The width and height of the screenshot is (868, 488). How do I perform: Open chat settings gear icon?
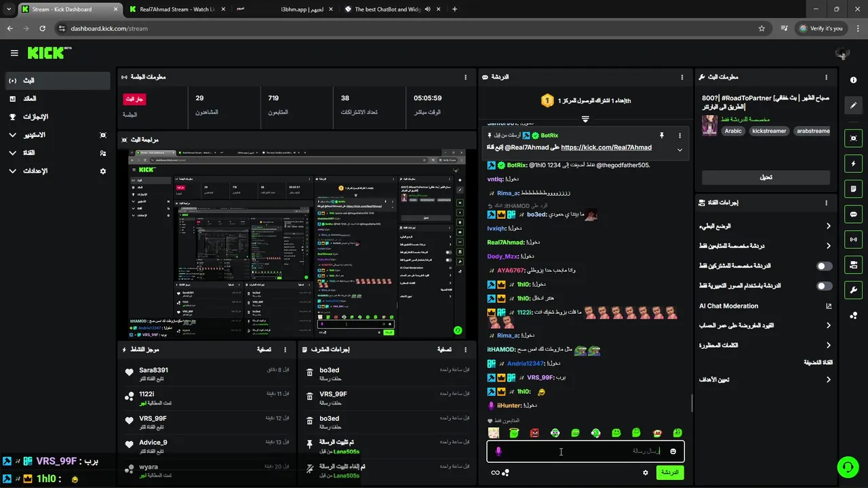pos(646,472)
